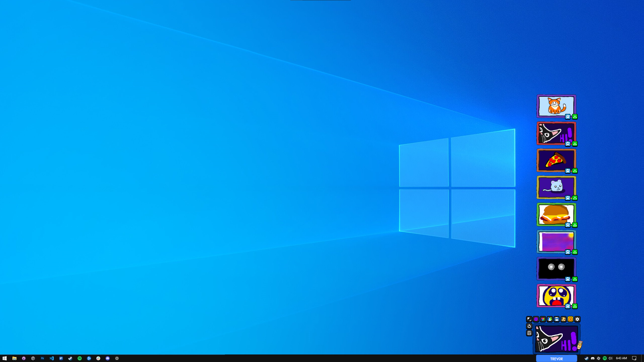Image resolution: width=644 pixels, height=362 pixels.
Task: Click the Steam system tray icon
Action: pos(586,358)
